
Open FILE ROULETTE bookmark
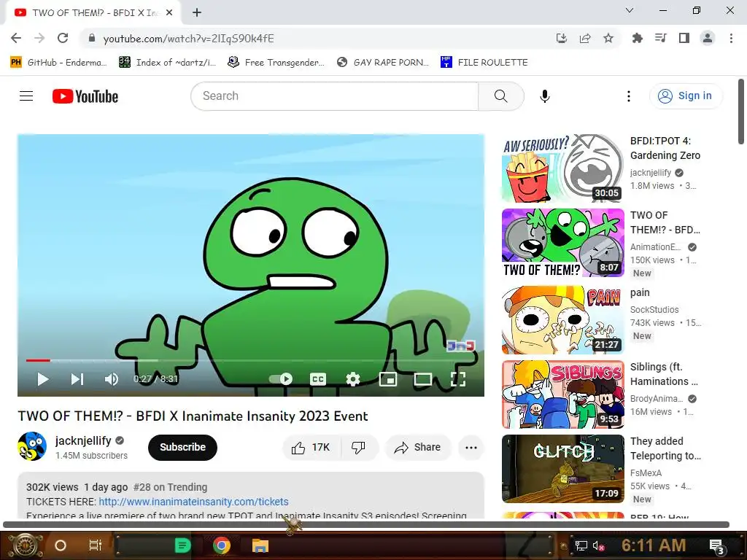click(x=484, y=63)
